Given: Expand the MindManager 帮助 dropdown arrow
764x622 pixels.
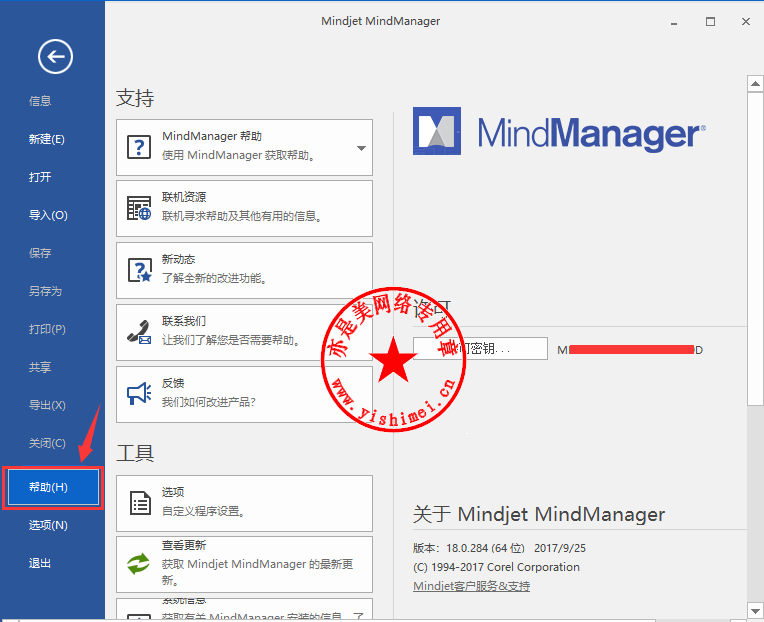Looking at the screenshot, I should 361,148.
